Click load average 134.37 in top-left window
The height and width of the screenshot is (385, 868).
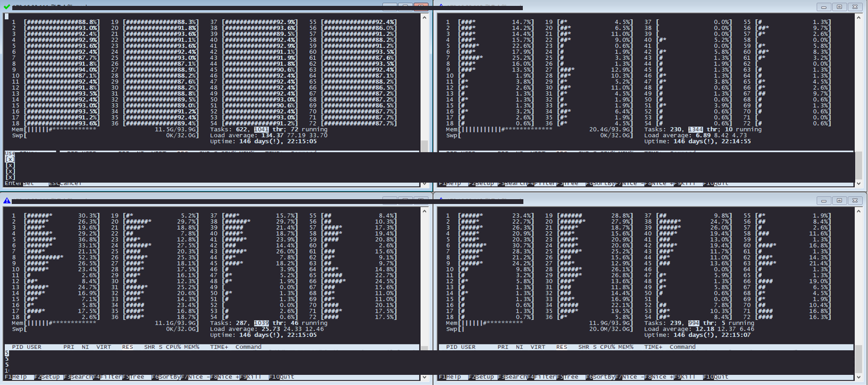(x=272, y=136)
